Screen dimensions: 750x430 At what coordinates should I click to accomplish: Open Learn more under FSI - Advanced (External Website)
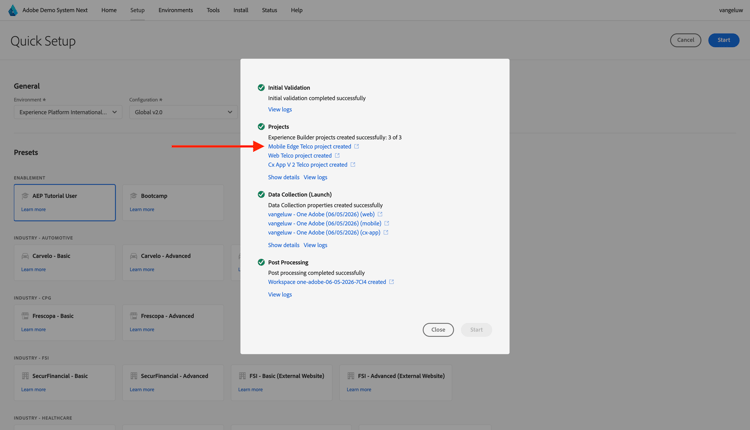click(x=359, y=389)
